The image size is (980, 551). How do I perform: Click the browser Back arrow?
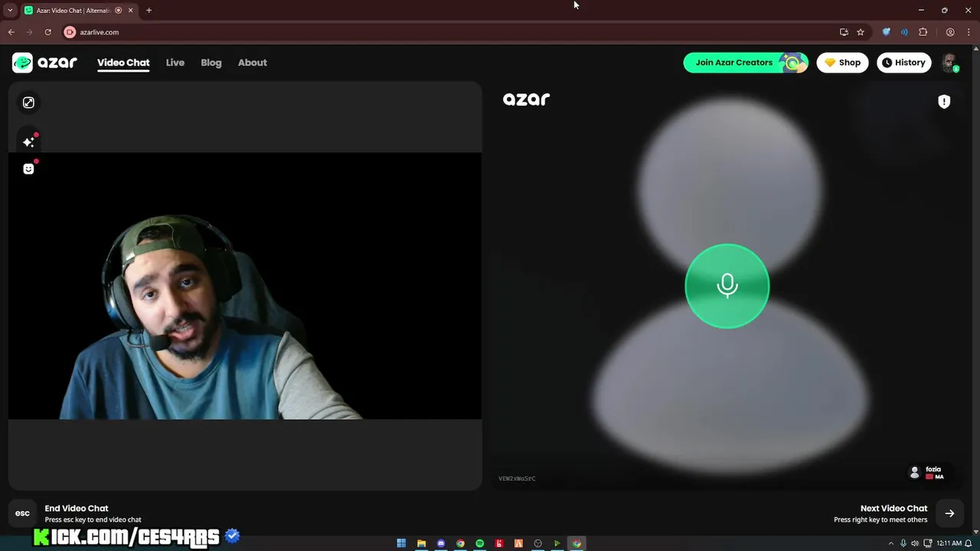(11, 32)
